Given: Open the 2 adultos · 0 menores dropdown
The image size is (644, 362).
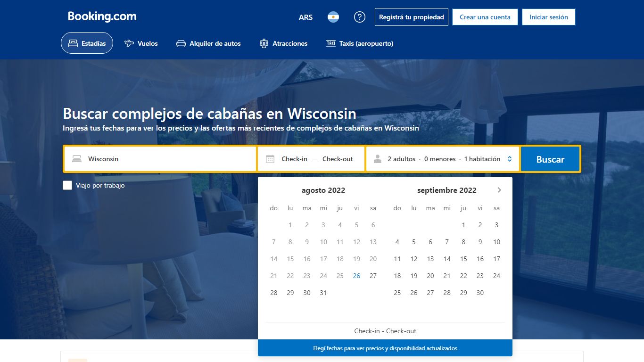Looking at the screenshot, I should (x=443, y=159).
